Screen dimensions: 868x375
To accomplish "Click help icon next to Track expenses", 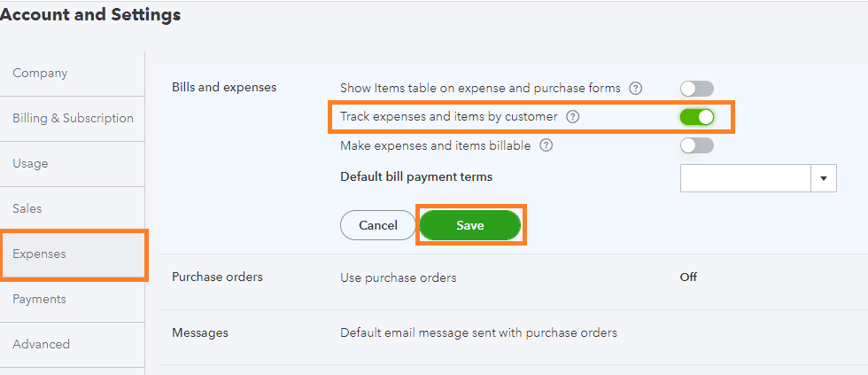I will coord(573,117).
